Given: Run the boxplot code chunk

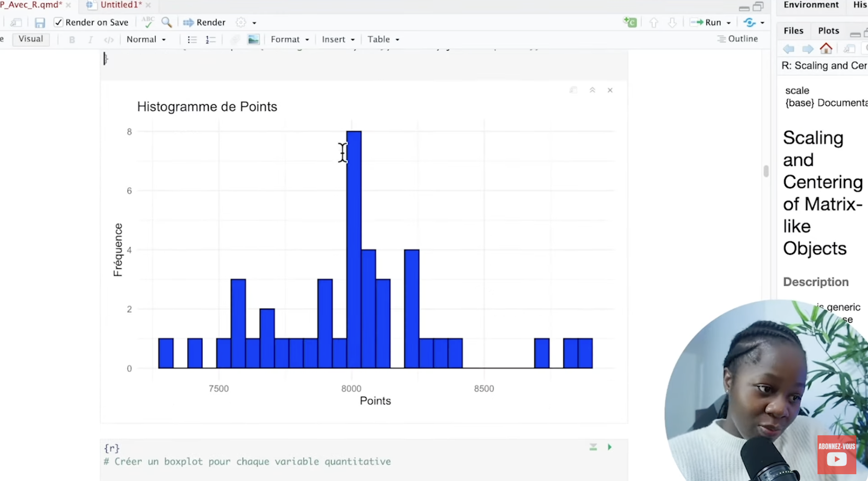Looking at the screenshot, I should 610,447.
